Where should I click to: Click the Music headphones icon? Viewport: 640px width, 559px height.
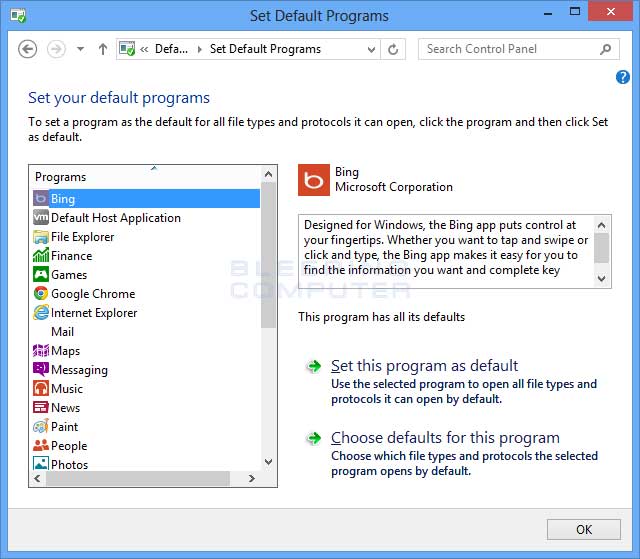click(40, 388)
